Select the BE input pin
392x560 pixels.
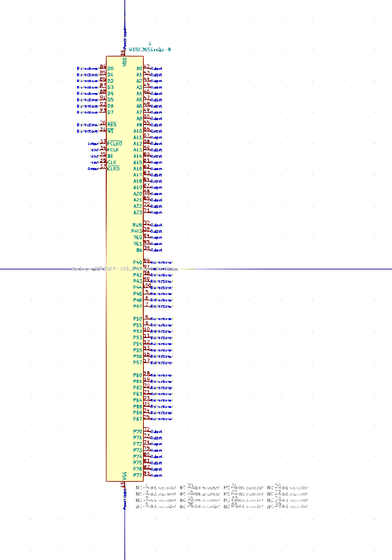[x=103, y=156]
